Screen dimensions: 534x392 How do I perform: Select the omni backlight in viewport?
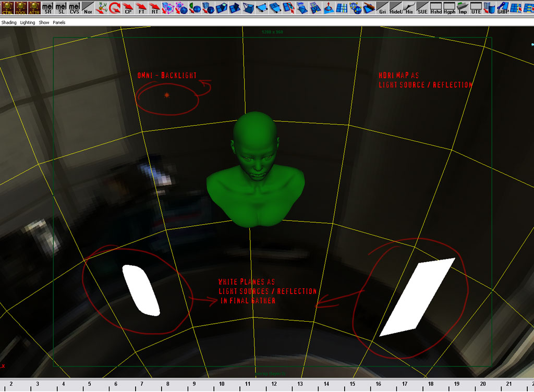click(x=167, y=95)
